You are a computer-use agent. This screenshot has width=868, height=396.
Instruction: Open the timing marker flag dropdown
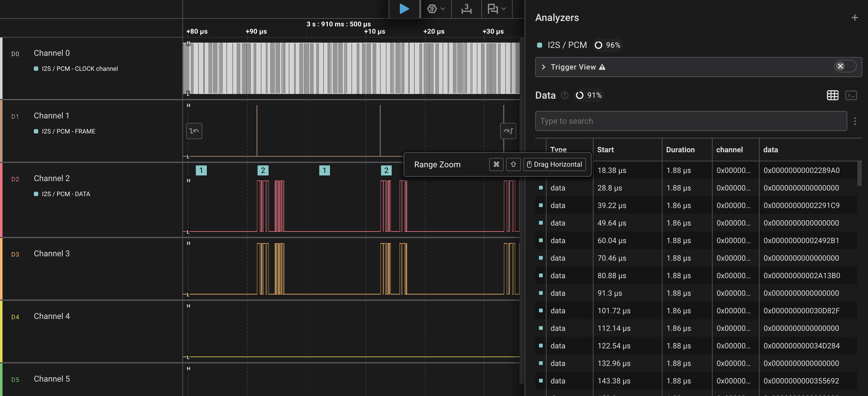tap(497, 9)
